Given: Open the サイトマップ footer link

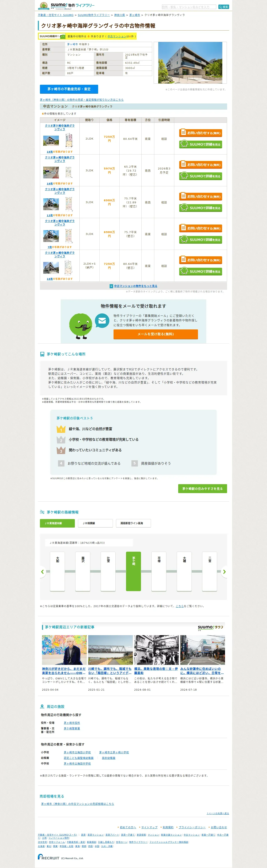Looking at the screenshot, I should (x=149, y=827).
